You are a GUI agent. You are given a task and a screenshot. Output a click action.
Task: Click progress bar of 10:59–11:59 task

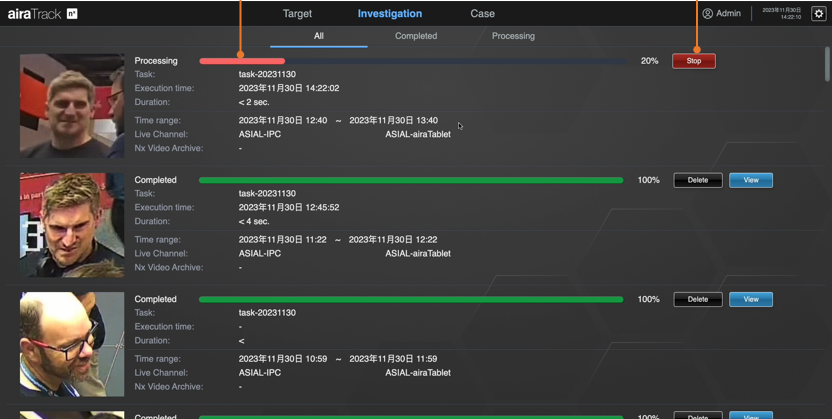[411, 300]
